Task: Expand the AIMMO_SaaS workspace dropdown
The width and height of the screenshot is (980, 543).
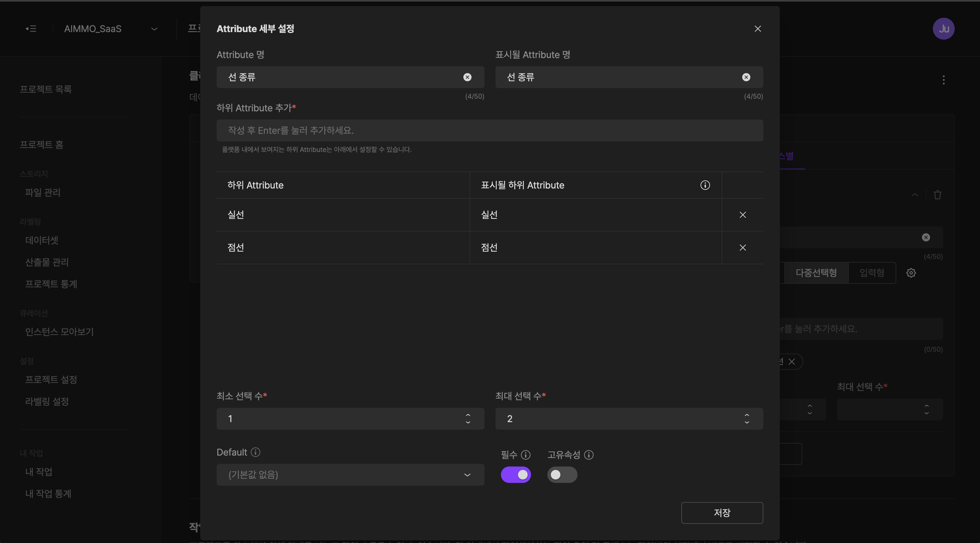Action: click(x=154, y=29)
